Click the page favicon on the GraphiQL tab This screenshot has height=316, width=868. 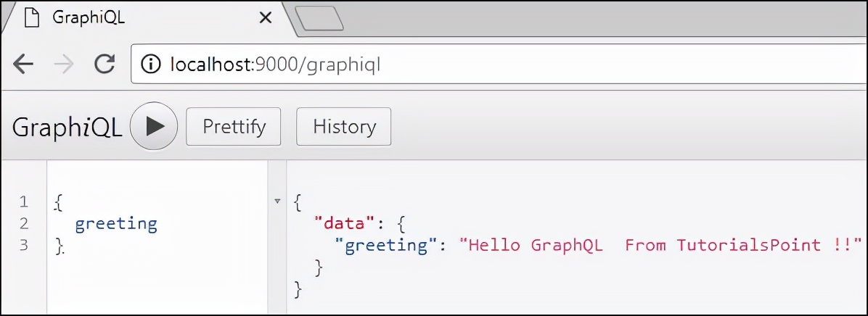[x=31, y=18]
